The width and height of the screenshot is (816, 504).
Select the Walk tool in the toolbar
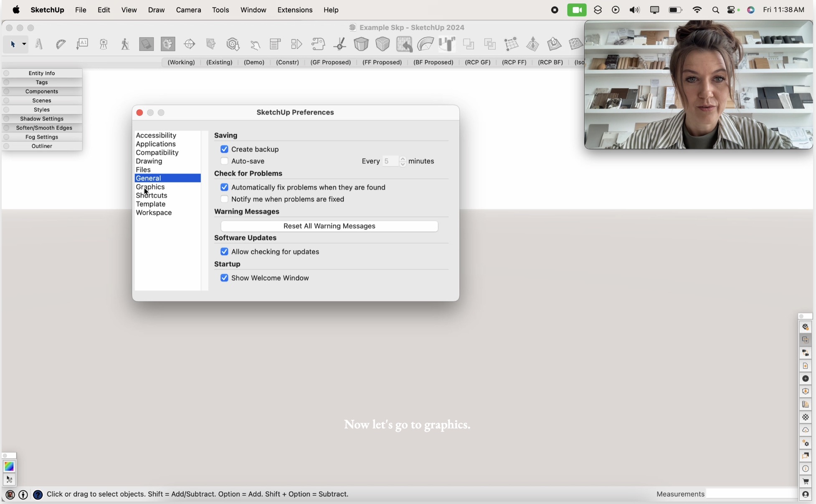point(125,44)
